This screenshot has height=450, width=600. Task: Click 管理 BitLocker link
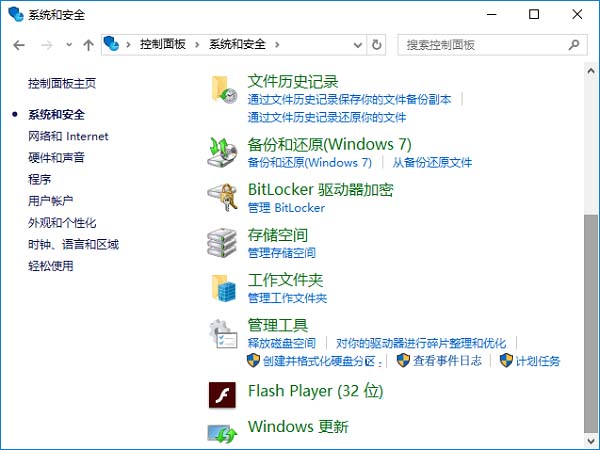click(x=286, y=207)
